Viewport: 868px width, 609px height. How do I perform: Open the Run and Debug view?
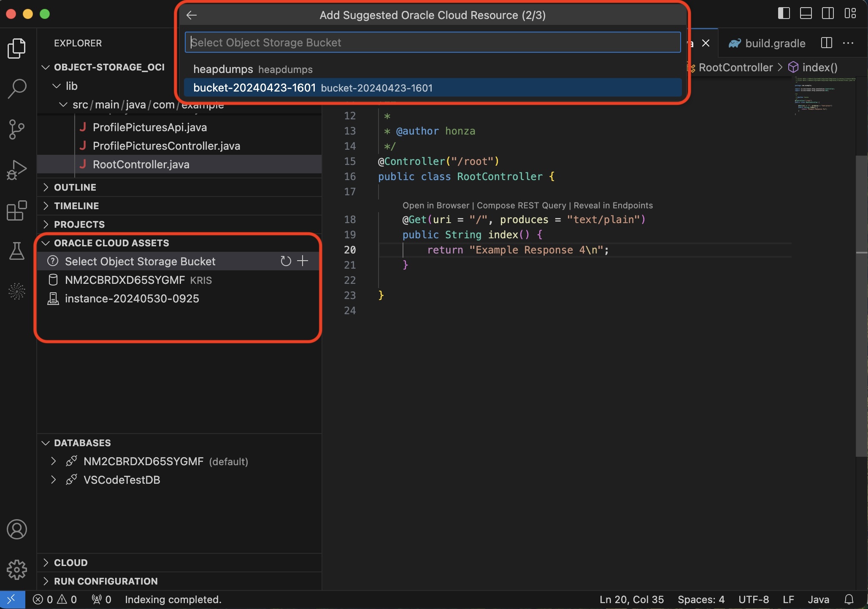[x=16, y=169]
